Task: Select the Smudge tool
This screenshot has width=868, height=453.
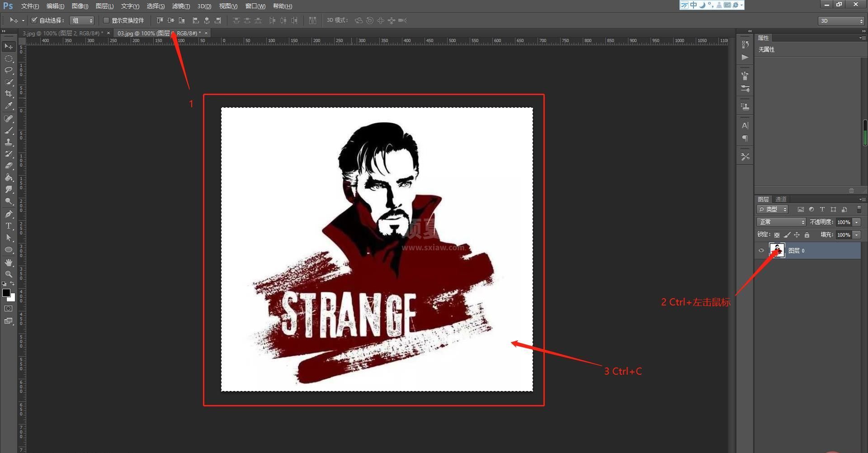Action: coord(9,189)
